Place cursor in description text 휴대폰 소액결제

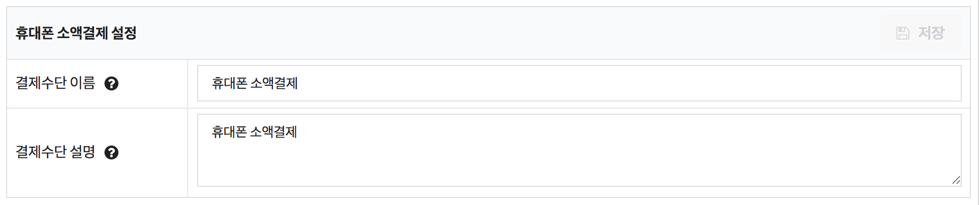254,132
